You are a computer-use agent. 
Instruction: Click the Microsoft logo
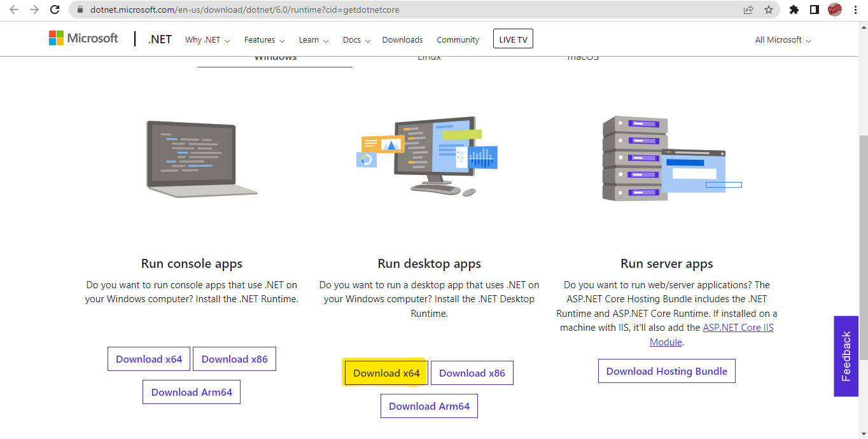coord(83,38)
